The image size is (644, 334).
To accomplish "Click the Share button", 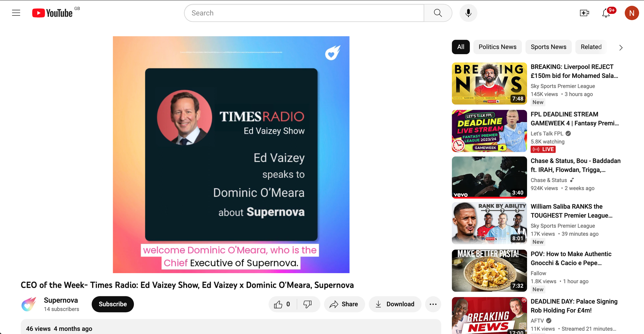I will click(x=344, y=304).
